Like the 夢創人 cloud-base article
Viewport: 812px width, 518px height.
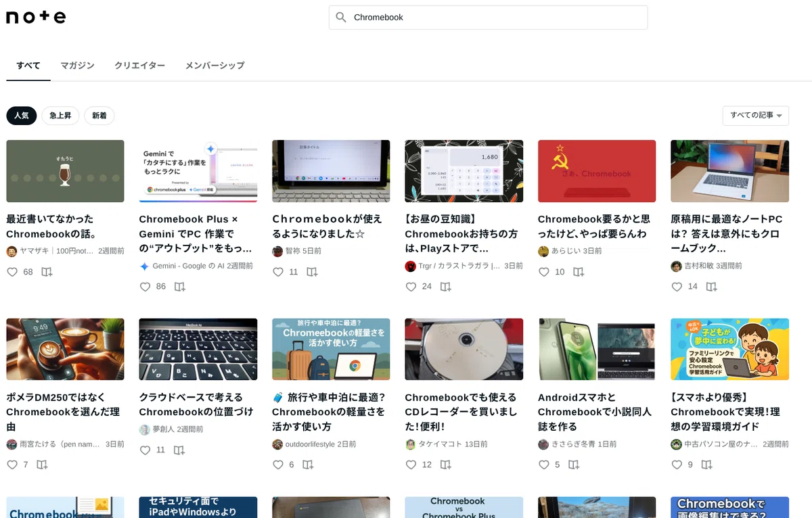pos(145,450)
